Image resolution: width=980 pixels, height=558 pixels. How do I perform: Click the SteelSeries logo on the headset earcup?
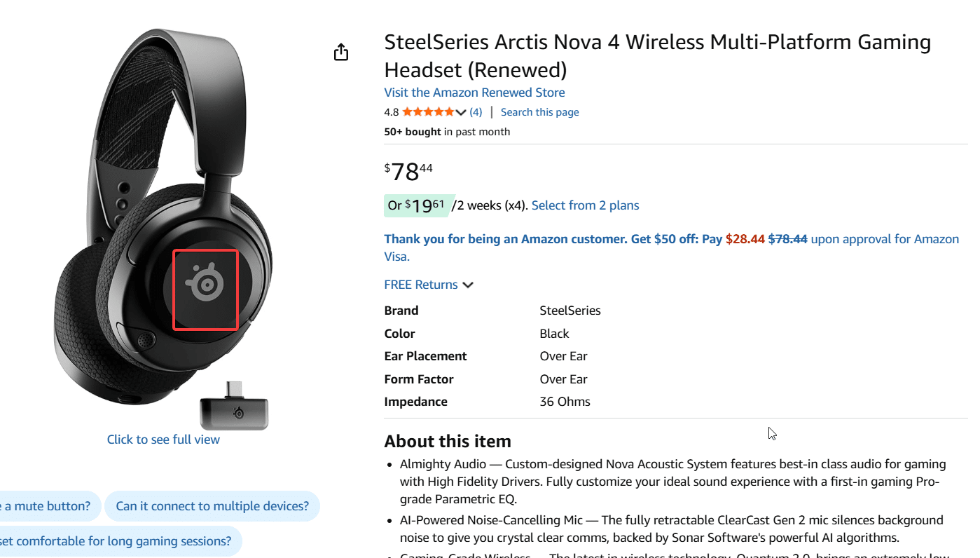point(205,284)
